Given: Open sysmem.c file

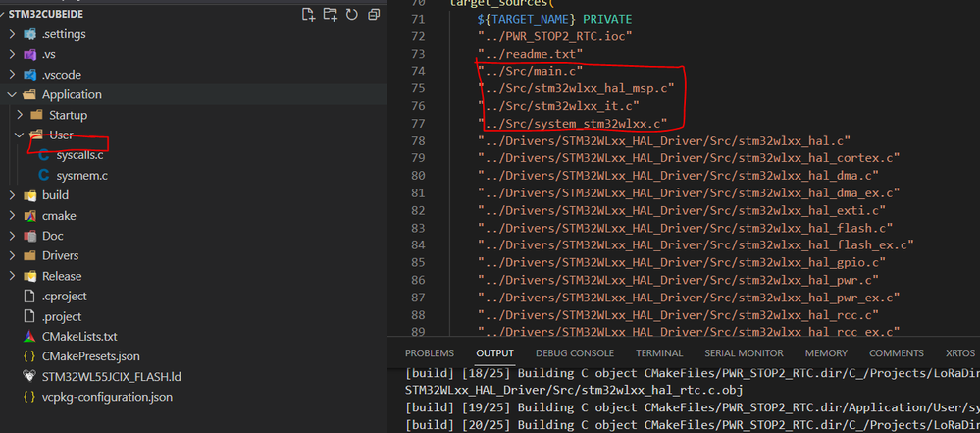Looking at the screenshot, I should (81, 175).
